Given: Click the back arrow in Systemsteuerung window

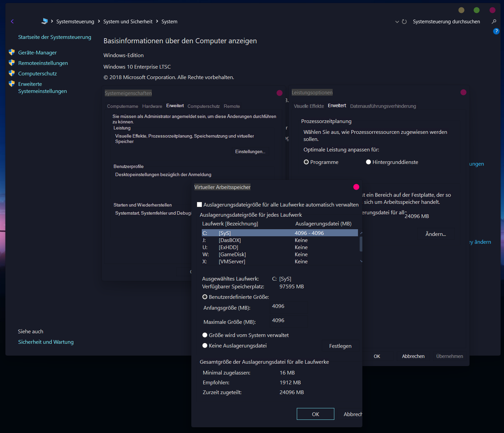Looking at the screenshot, I should click(12, 21).
